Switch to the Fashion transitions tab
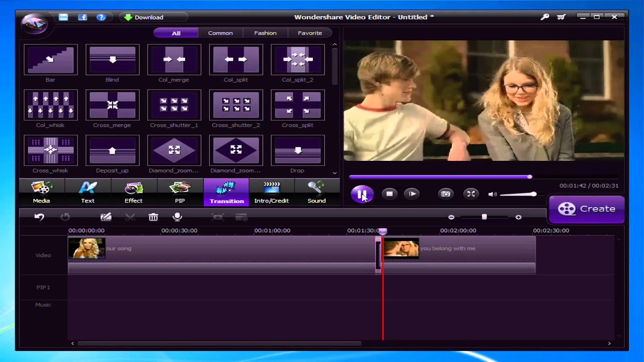 [265, 33]
